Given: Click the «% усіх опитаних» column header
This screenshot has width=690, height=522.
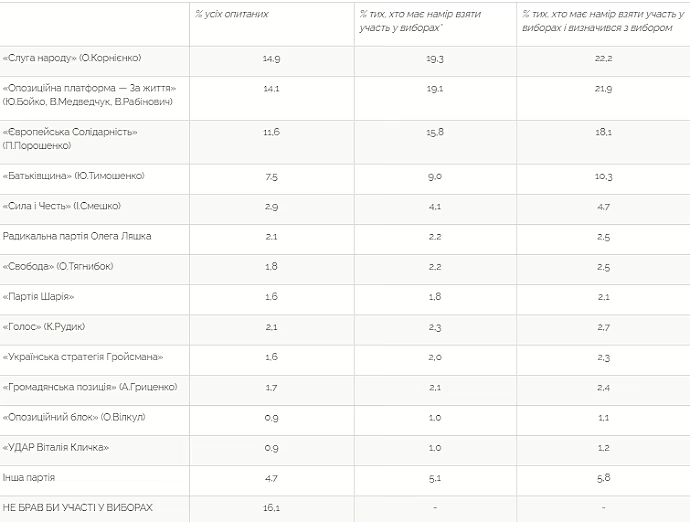Looking at the screenshot, I should click(x=232, y=15).
